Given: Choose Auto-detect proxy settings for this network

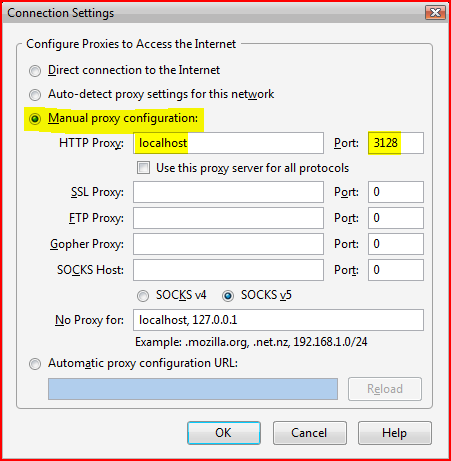Looking at the screenshot, I should click(35, 95).
